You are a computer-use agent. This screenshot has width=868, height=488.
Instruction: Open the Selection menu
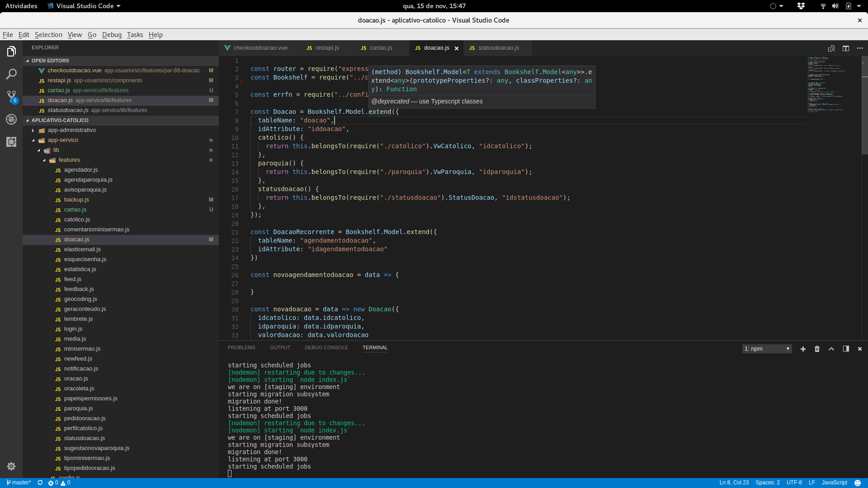[x=48, y=35]
